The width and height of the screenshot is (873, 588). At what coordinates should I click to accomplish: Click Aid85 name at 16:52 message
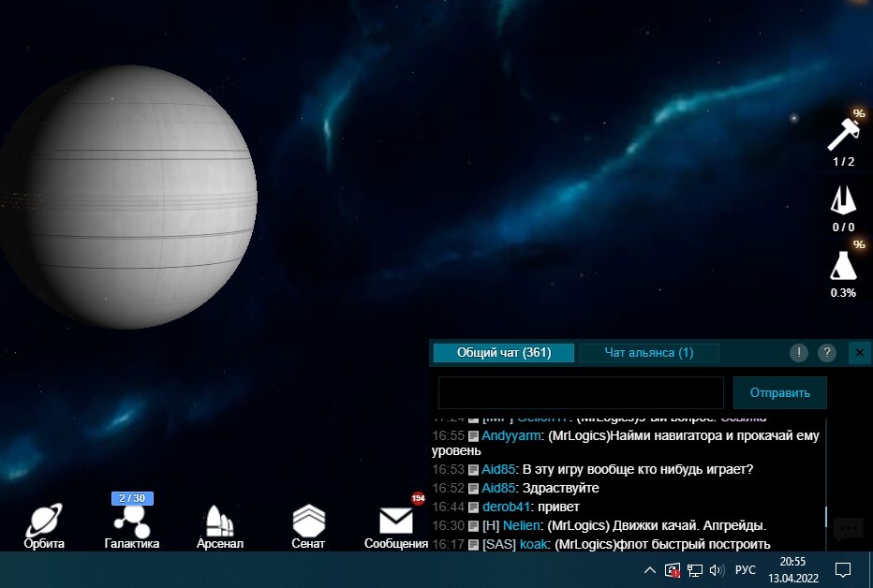tap(498, 488)
